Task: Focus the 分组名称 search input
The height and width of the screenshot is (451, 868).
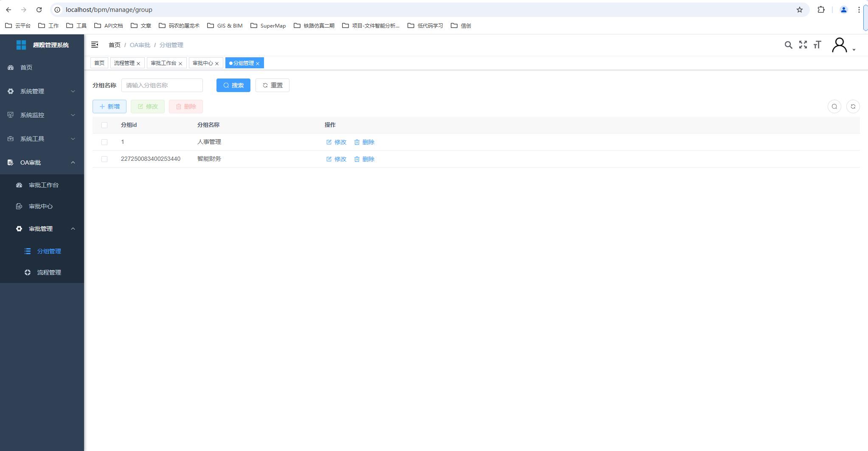Action: [x=162, y=85]
